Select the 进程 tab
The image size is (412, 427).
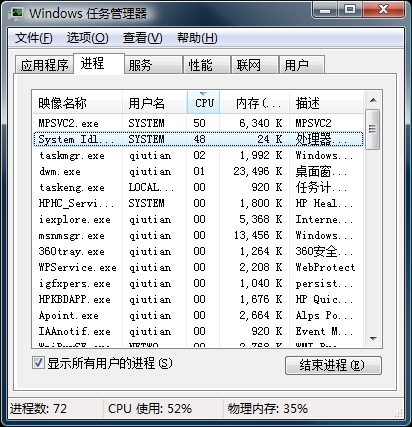(99, 63)
